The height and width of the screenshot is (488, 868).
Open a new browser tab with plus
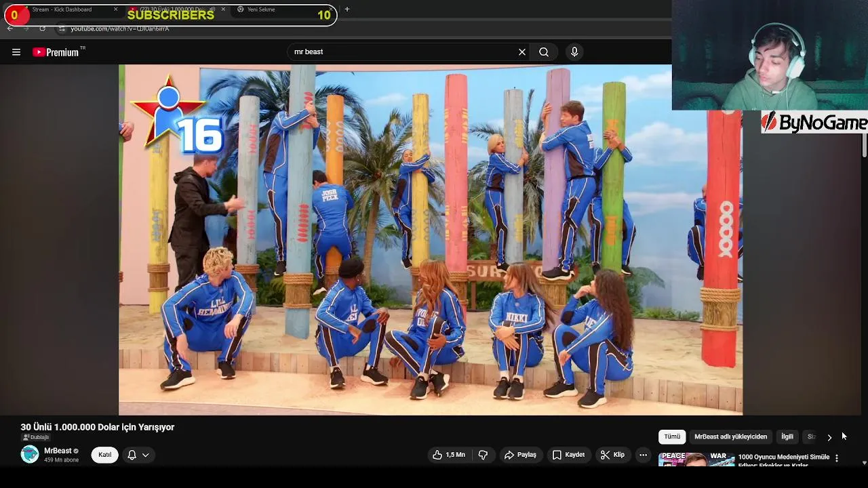(347, 9)
